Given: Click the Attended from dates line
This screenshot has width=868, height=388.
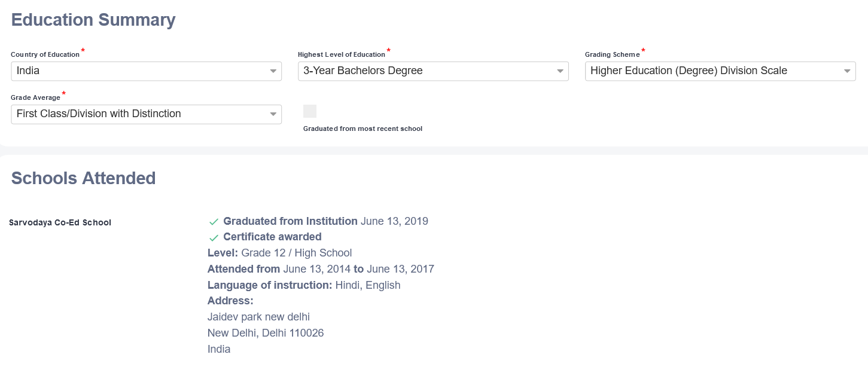Looking at the screenshot, I should (321, 269).
